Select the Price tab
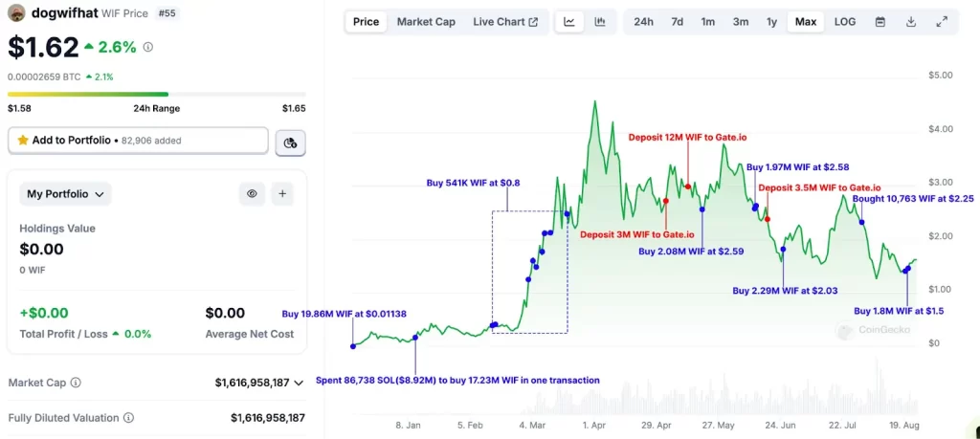The image size is (980, 439). (366, 22)
